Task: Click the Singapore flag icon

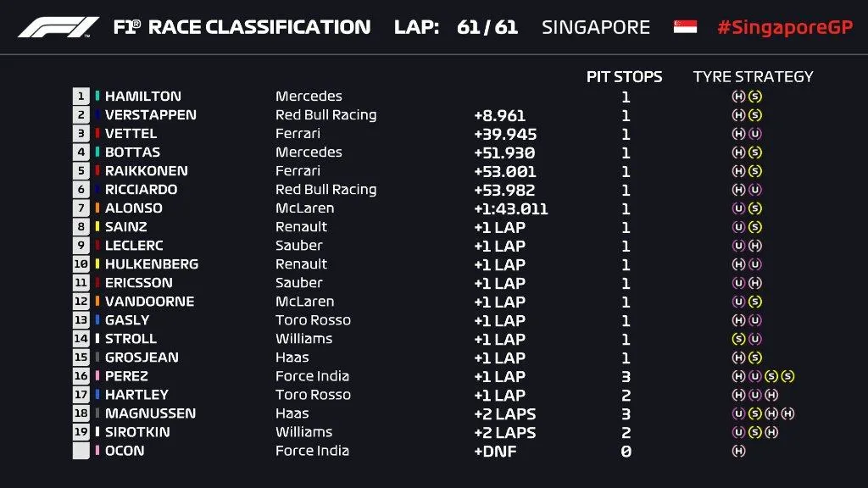Action: pyautogui.click(x=685, y=27)
